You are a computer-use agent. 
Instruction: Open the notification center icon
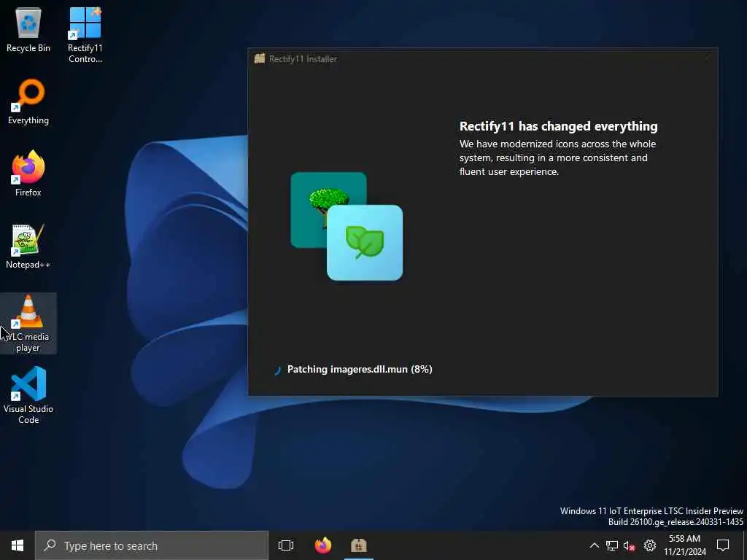click(x=723, y=545)
